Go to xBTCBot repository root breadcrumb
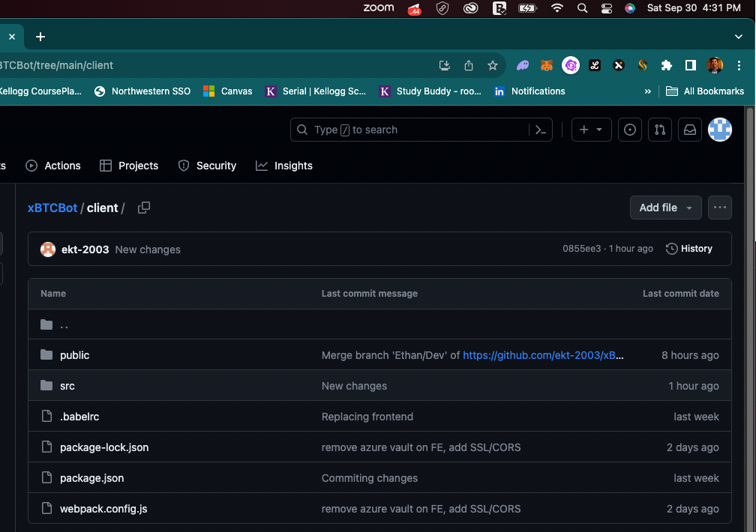756x532 pixels. coord(52,208)
